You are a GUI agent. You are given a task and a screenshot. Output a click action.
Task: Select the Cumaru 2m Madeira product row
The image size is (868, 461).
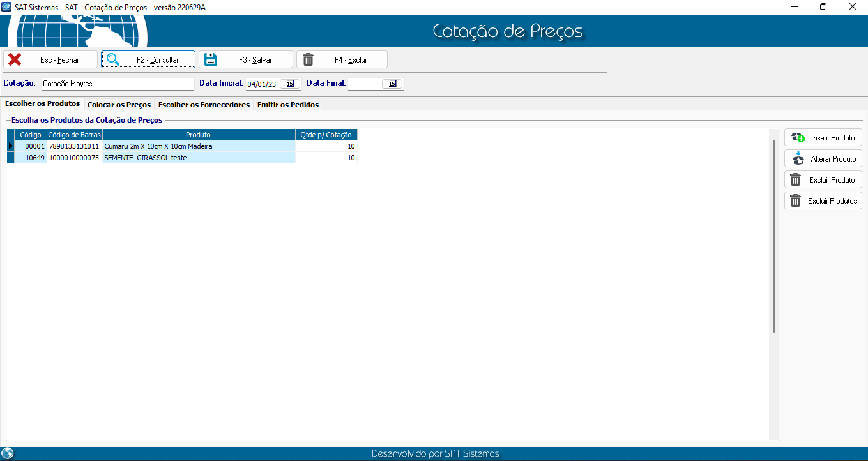click(x=198, y=146)
